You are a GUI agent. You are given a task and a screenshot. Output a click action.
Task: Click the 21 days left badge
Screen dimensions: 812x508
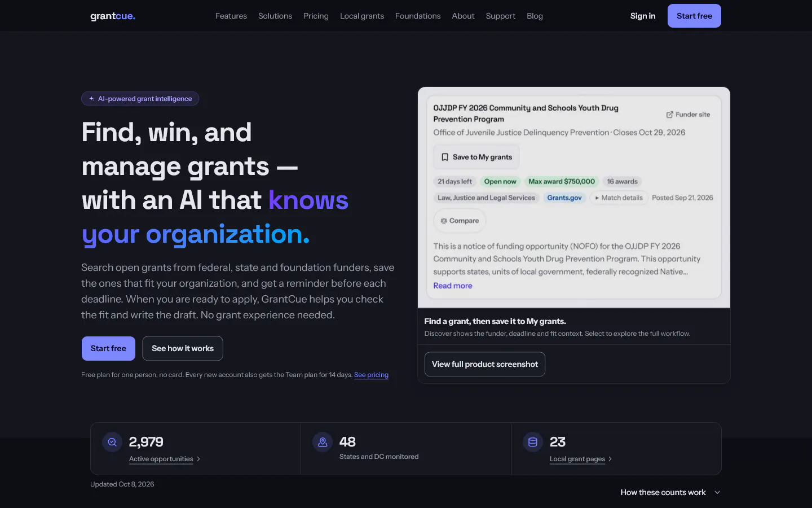(x=455, y=181)
